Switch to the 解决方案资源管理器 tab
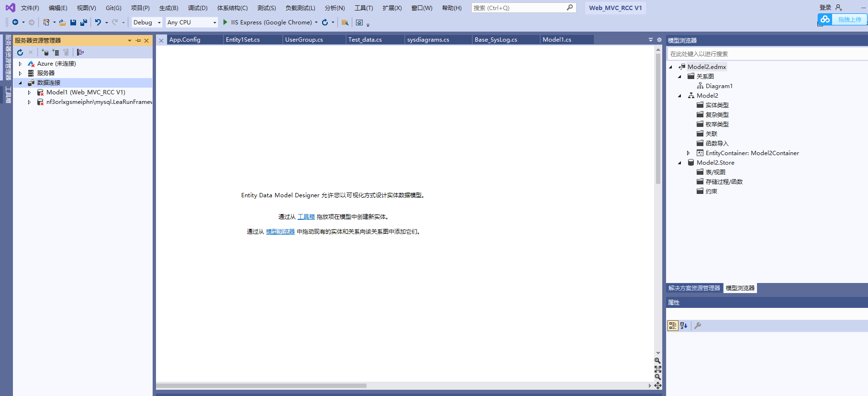The width and height of the screenshot is (868, 396). click(x=694, y=288)
